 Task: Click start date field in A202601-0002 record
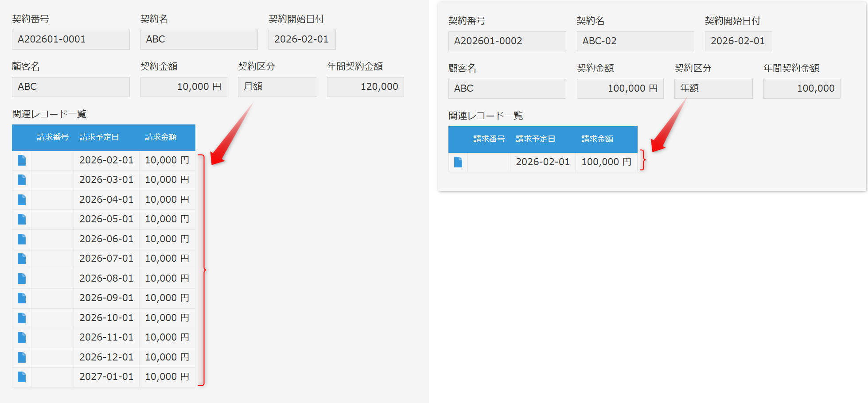[x=739, y=41]
